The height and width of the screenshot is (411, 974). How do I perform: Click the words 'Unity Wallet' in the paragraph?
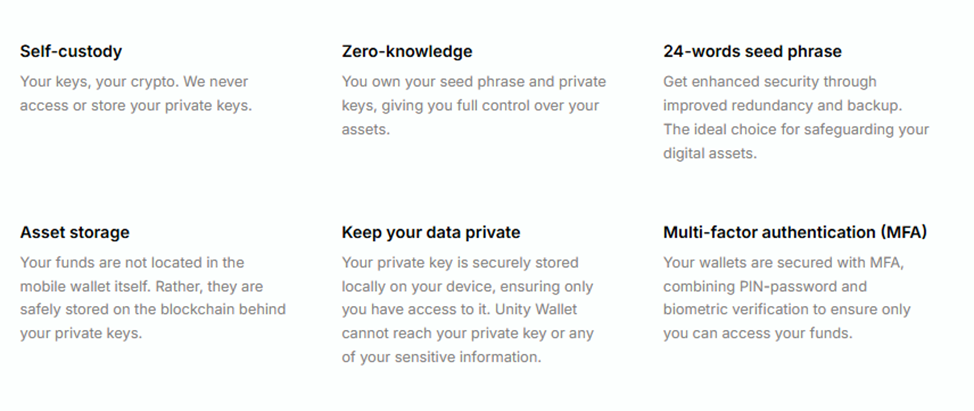(537, 309)
